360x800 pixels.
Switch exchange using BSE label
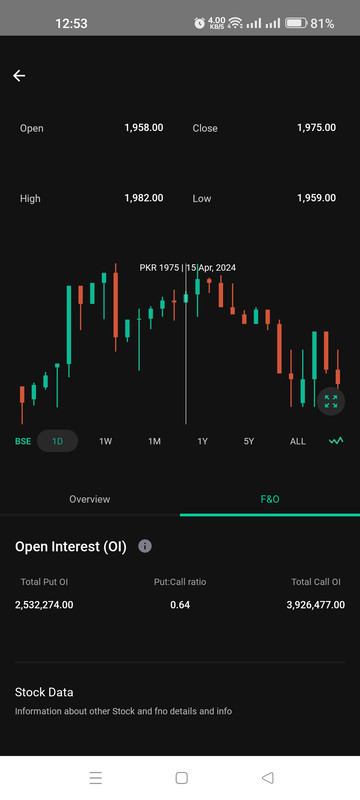(23, 441)
